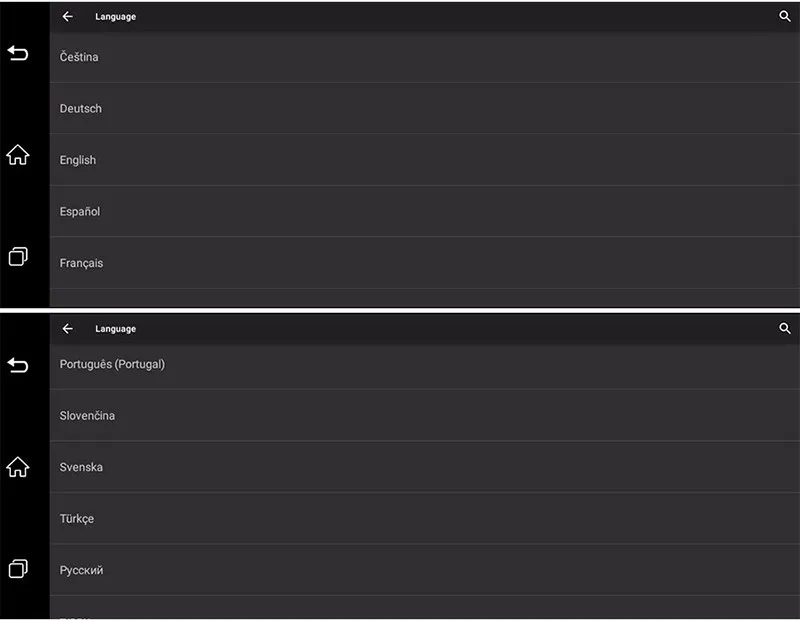The image size is (800, 621).
Task: Pick Türkçe in the language list
Action: coord(424,519)
